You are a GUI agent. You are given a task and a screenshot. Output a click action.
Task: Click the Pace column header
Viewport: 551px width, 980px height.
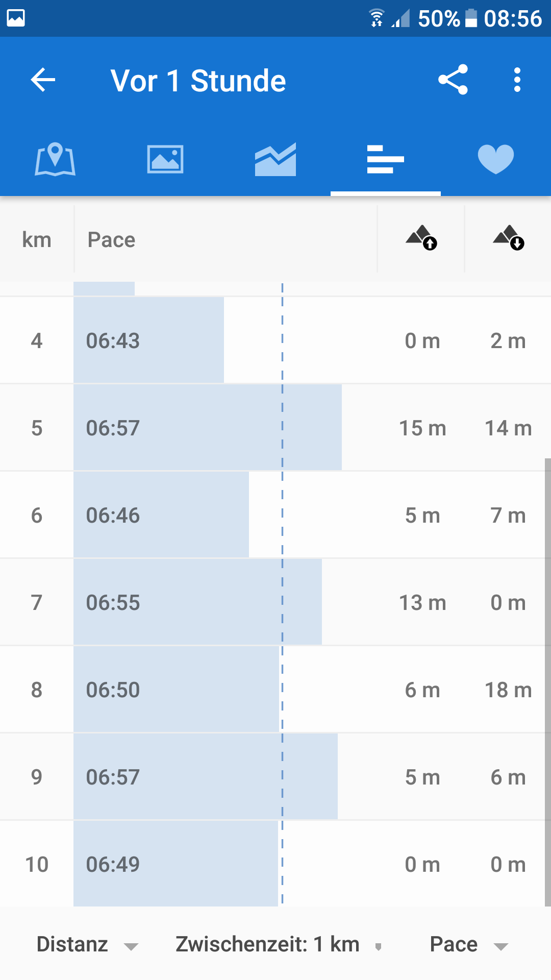(112, 240)
